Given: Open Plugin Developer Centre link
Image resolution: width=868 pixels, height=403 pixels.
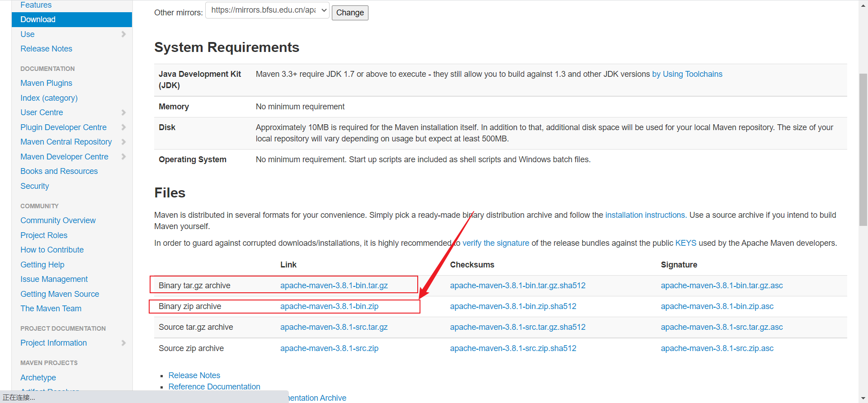Looking at the screenshot, I should pos(63,127).
